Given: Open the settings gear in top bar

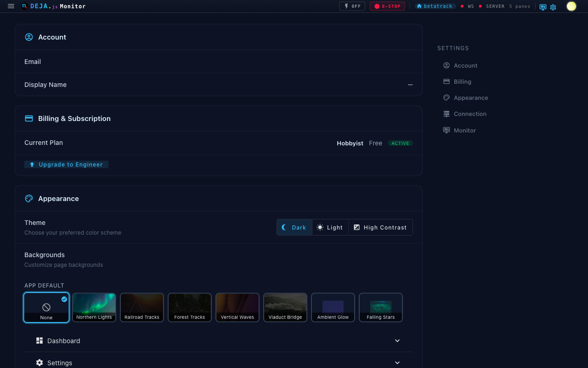Looking at the screenshot, I should click(x=553, y=7).
